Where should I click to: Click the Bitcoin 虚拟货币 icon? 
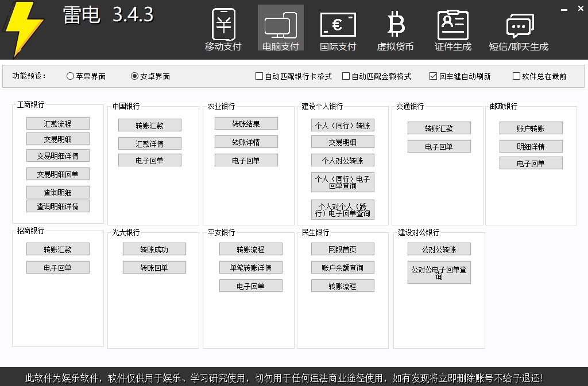(x=395, y=28)
